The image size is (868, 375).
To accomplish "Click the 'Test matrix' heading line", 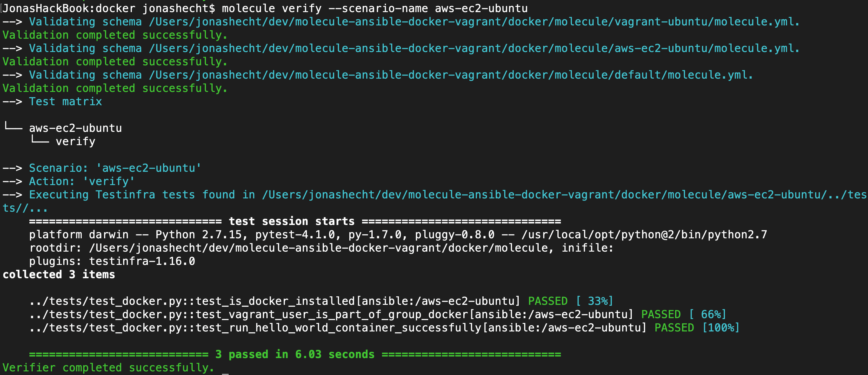I will [65, 101].
